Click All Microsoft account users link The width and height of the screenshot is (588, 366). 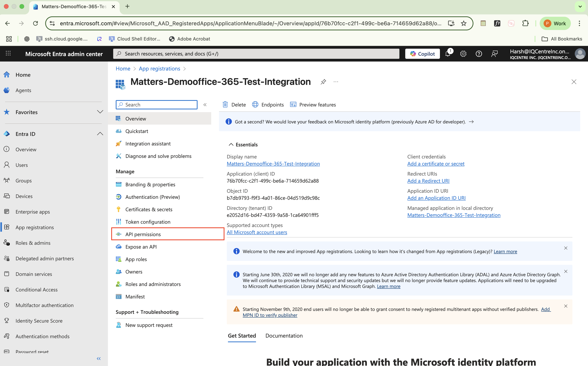(257, 232)
